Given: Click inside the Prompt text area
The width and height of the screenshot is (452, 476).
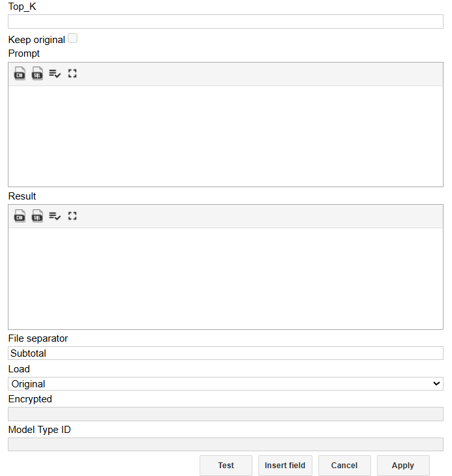Looking at the screenshot, I should pos(225,136).
